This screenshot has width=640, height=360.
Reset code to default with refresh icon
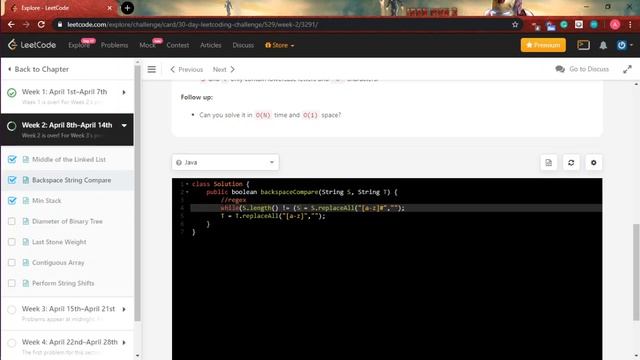[x=571, y=162]
